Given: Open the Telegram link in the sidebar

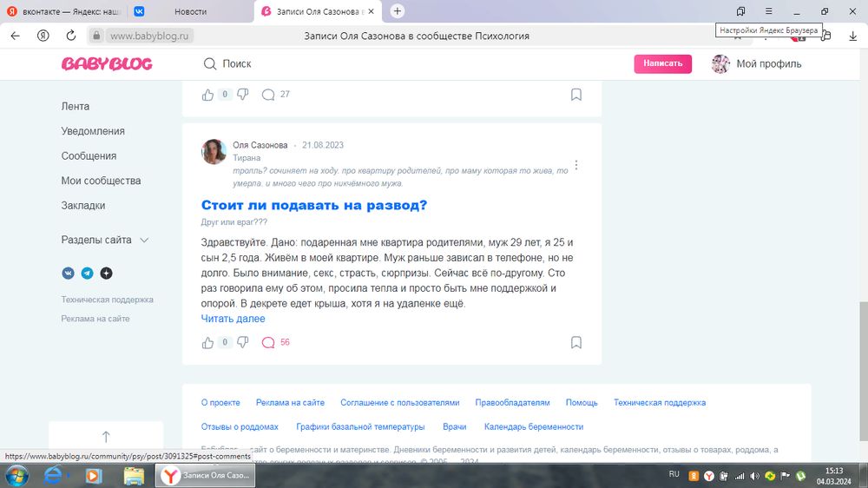Looking at the screenshot, I should pyautogui.click(x=88, y=273).
